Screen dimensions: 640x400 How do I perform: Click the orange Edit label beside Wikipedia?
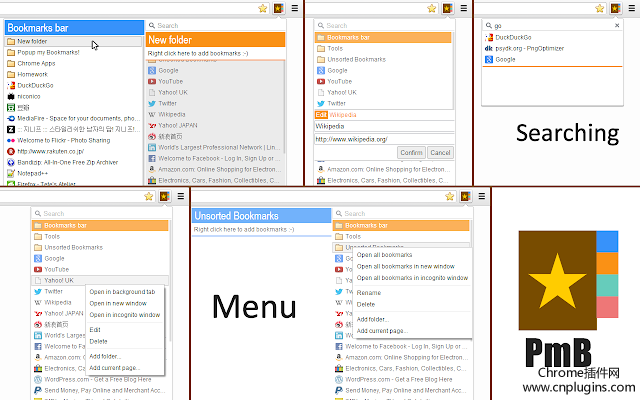[x=321, y=115]
